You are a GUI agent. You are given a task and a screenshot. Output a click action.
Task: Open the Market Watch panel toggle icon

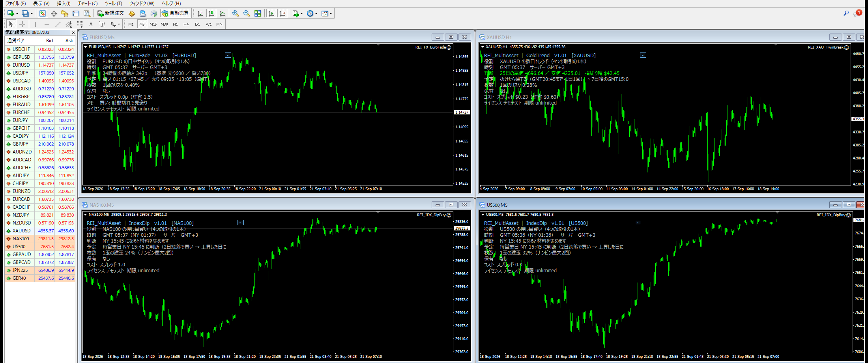[x=43, y=13]
